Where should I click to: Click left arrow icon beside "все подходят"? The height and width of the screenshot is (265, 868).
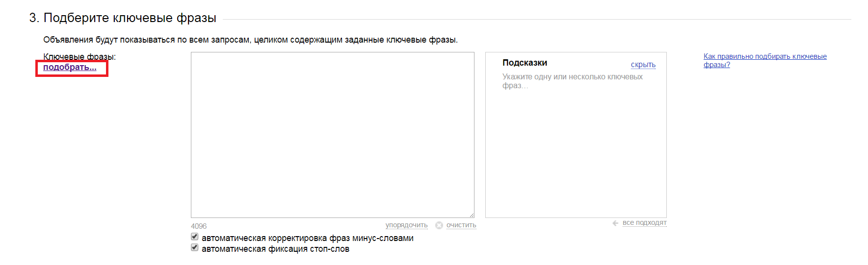click(615, 223)
